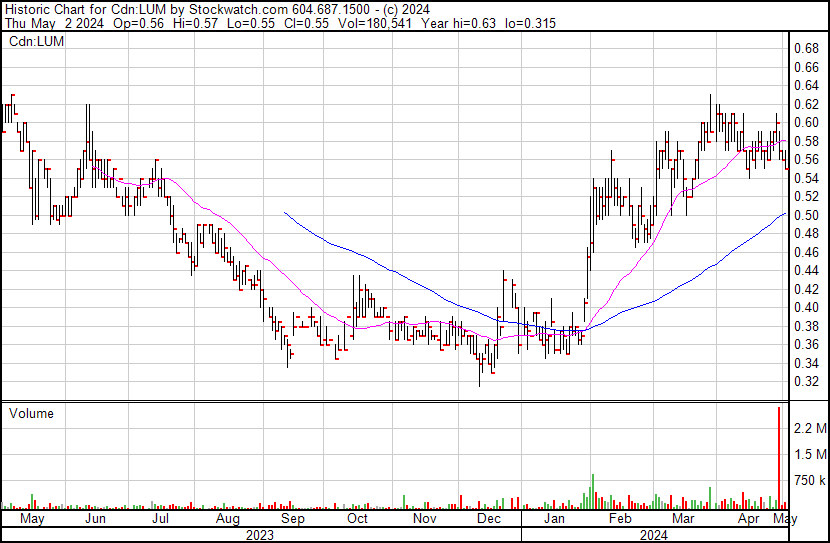Click the 0.52 price axis label
This screenshot has width=830, height=543.
coord(806,197)
